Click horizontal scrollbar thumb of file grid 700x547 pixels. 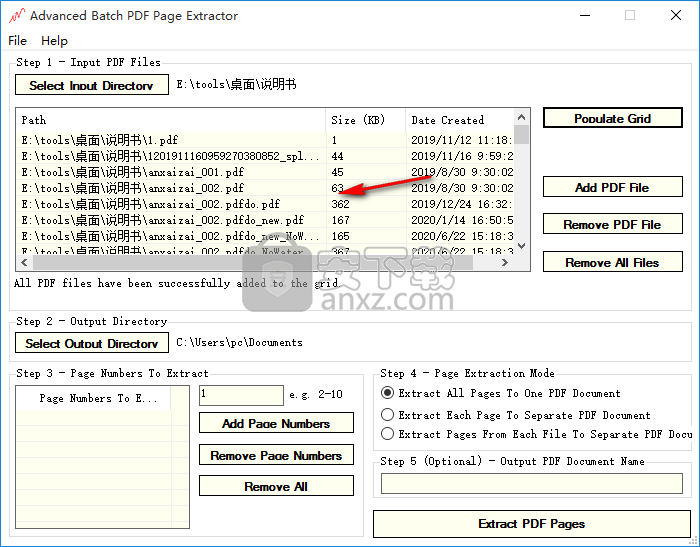(253, 263)
